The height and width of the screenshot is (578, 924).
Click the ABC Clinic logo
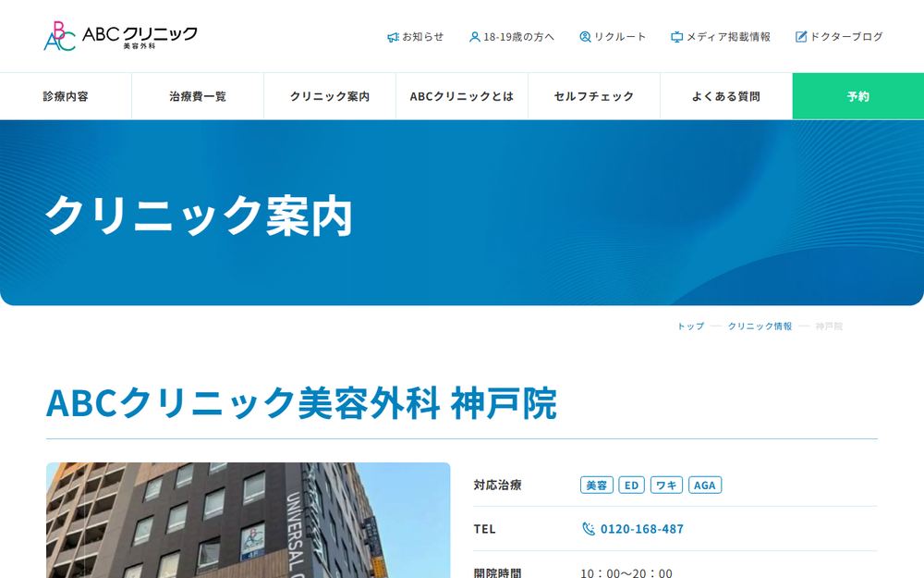(x=120, y=36)
